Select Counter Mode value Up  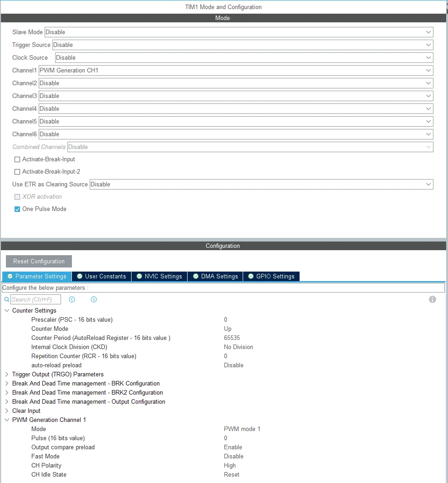point(228,329)
